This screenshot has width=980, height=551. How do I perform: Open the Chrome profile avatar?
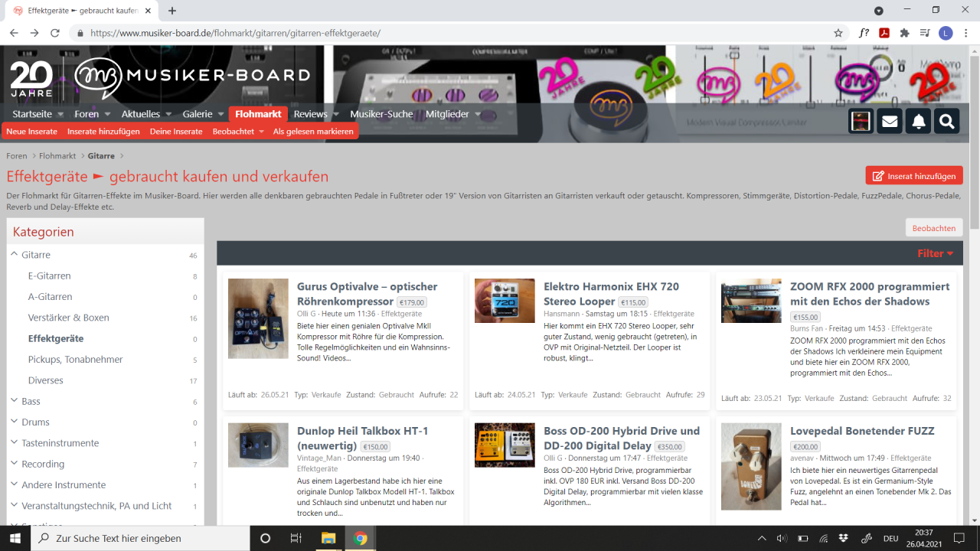tap(946, 33)
